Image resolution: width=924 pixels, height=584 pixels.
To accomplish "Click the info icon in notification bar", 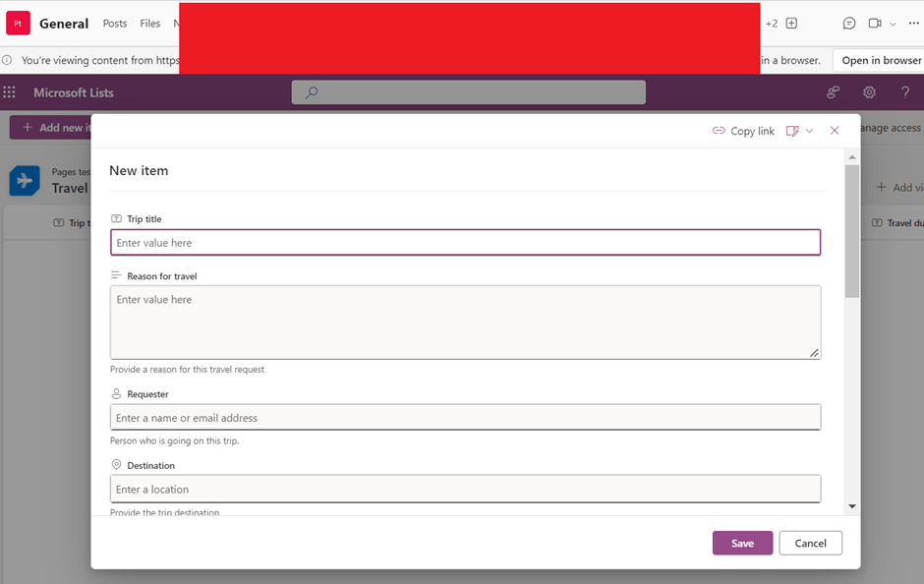I will pos(7,60).
